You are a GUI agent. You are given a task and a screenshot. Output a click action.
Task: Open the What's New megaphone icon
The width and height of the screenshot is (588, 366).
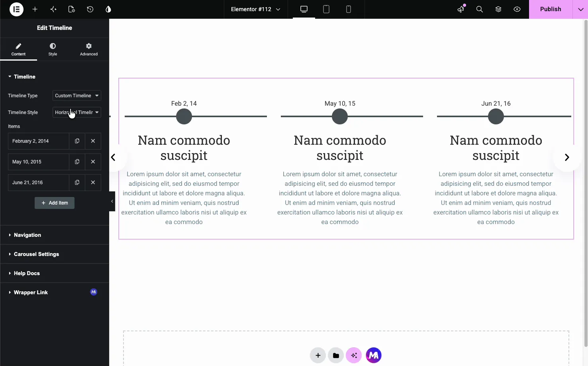coord(461,9)
